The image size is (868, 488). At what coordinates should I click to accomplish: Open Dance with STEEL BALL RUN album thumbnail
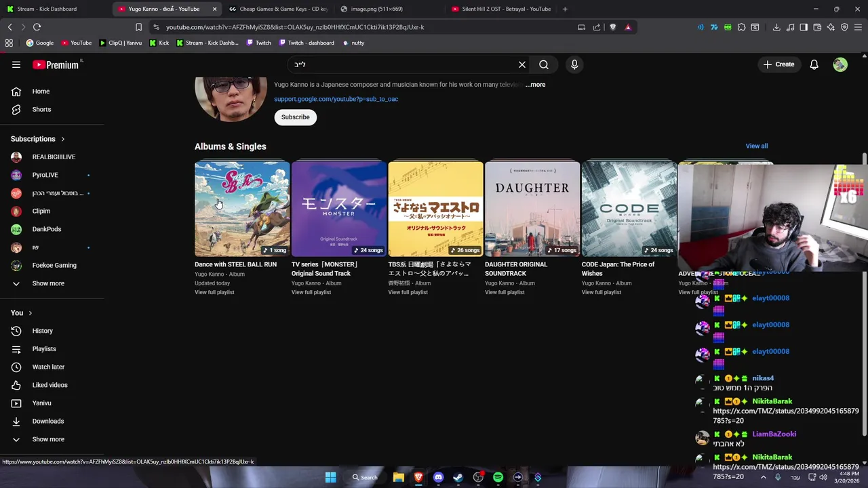click(242, 209)
